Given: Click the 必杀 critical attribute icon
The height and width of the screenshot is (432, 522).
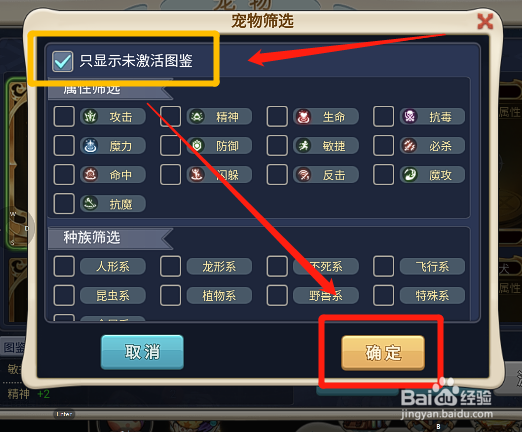Looking at the screenshot, I should click(x=410, y=145).
